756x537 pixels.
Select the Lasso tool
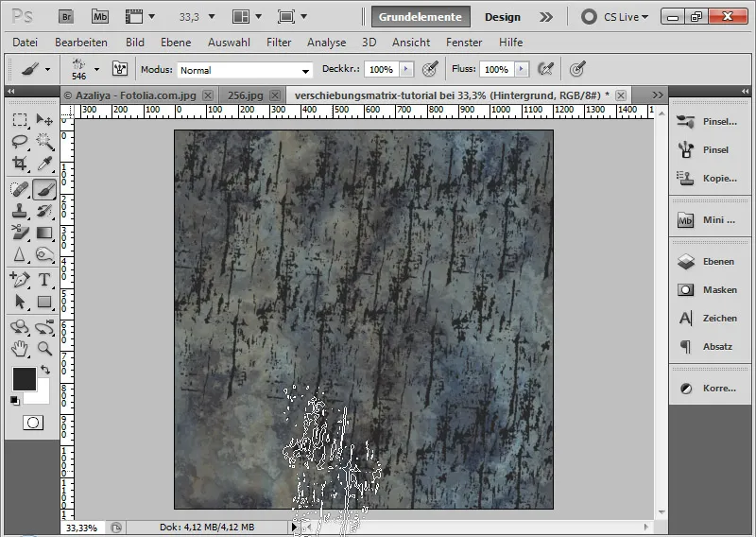pos(19,142)
